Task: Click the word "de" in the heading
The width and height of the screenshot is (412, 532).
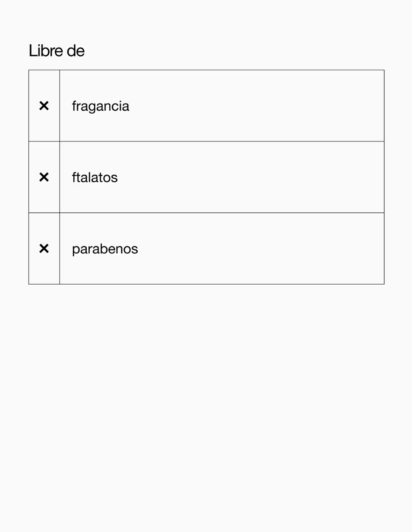Action: (x=75, y=51)
